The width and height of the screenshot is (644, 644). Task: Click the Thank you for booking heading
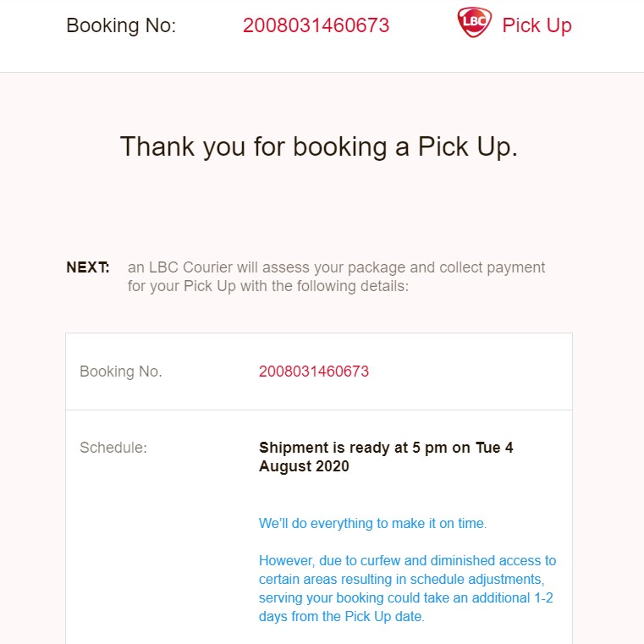pos(319,146)
